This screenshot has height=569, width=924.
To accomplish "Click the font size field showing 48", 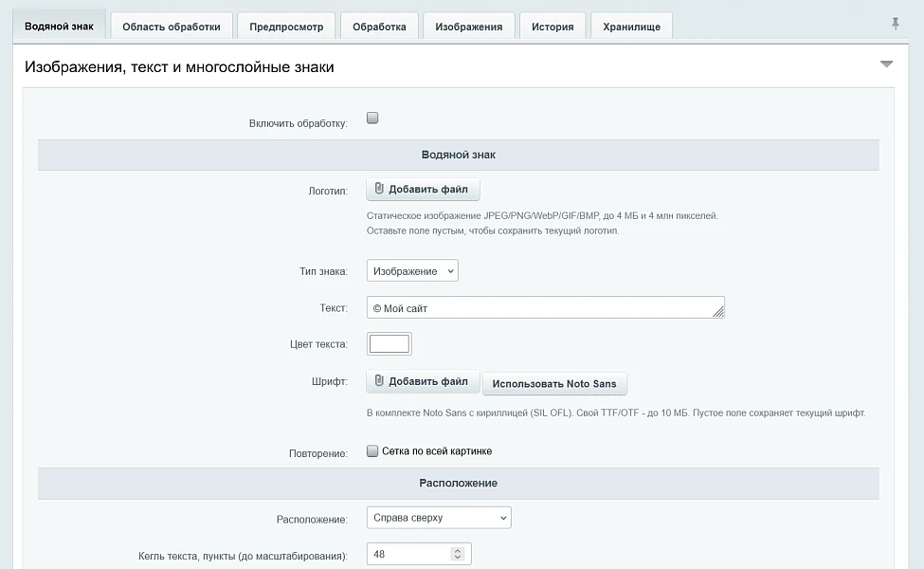I will pyautogui.click(x=419, y=554).
